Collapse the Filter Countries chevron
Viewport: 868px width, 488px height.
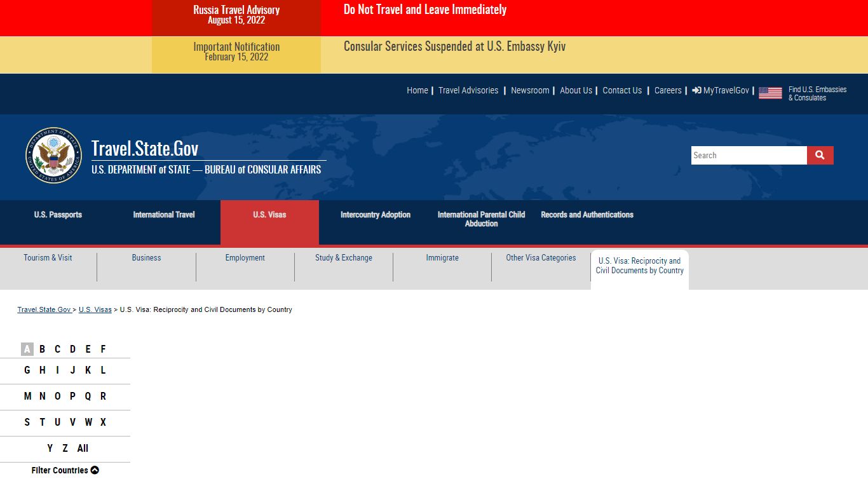pos(95,470)
